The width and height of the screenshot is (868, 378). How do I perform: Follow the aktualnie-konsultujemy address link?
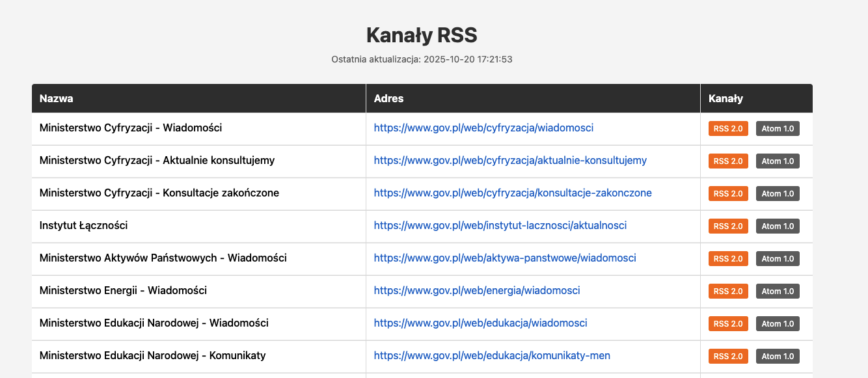tap(510, 161)
